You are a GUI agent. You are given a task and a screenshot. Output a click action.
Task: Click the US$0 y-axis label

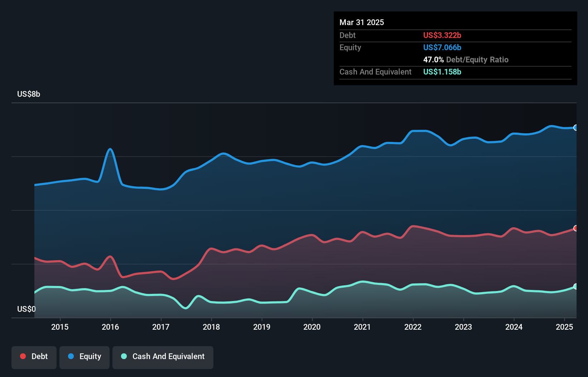coord(26,309)
